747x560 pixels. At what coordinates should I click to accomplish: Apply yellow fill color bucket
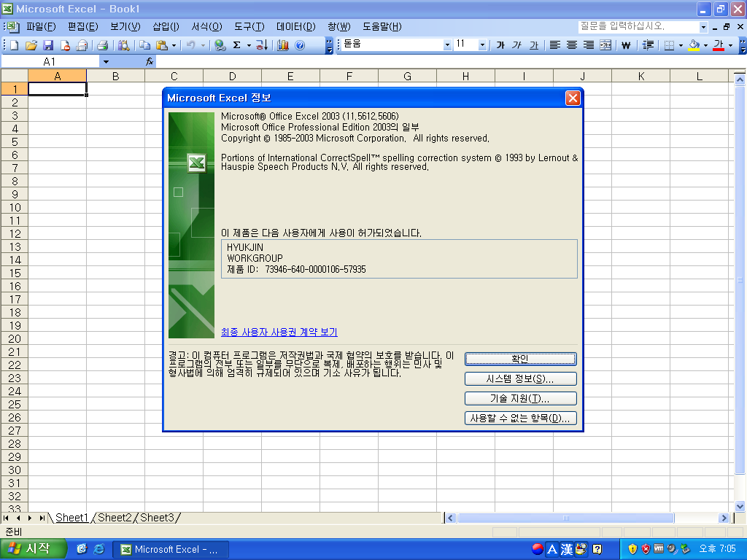[694, 45]
